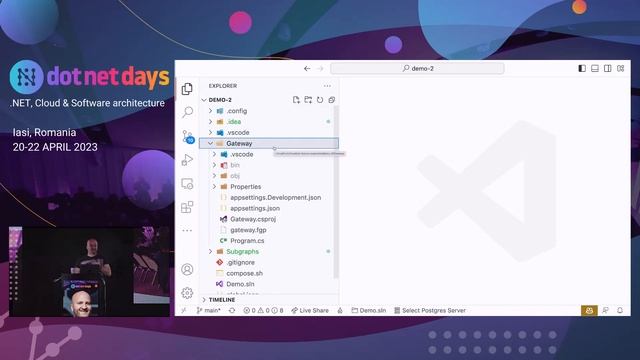Image resolution: width=640 pixels, height=360 pixels.
Task: Click the New File icon in Explorer
Action: click(296, 100)
